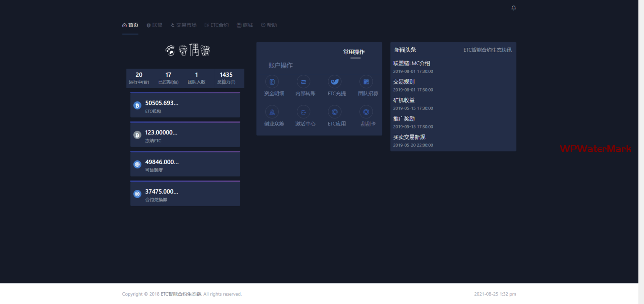Click the 创业众筹 crowdfunding icon
Screen dimensions: 644x304
[x=272, y=112]
